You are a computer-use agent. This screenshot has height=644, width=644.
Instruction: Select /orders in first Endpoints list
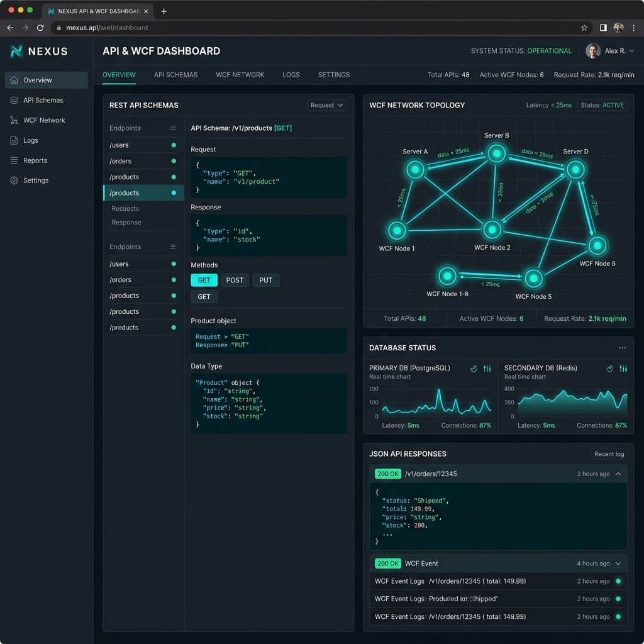143,161
